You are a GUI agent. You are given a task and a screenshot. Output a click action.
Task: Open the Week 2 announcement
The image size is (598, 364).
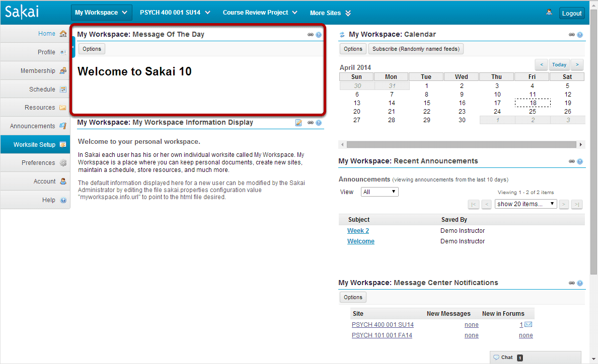click(358, 231)
